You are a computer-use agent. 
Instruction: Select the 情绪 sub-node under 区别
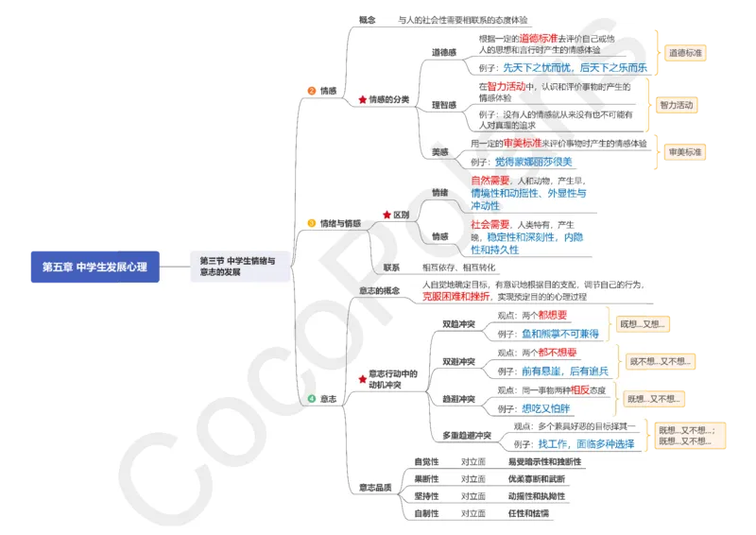click(439, 193)
